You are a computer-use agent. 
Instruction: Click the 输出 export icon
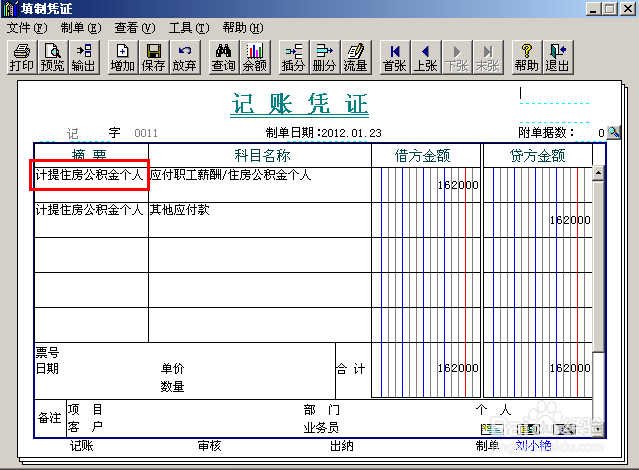pos(84,57)
